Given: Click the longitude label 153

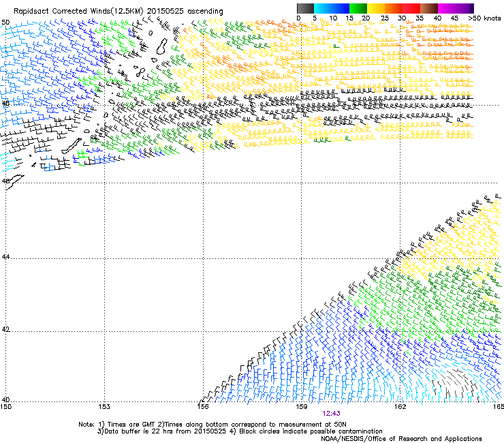Looking at the screenshot, I should pyautogui.click(x=104, y=407).
